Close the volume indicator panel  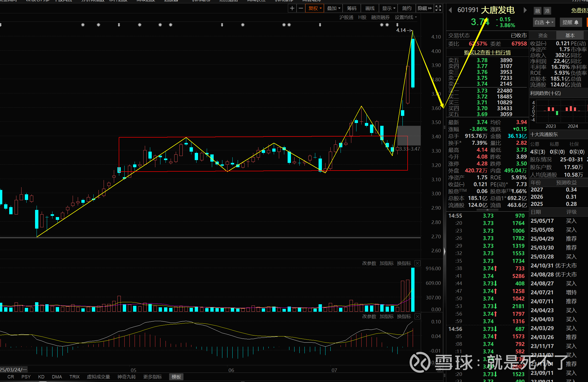[x=417, y=263]
